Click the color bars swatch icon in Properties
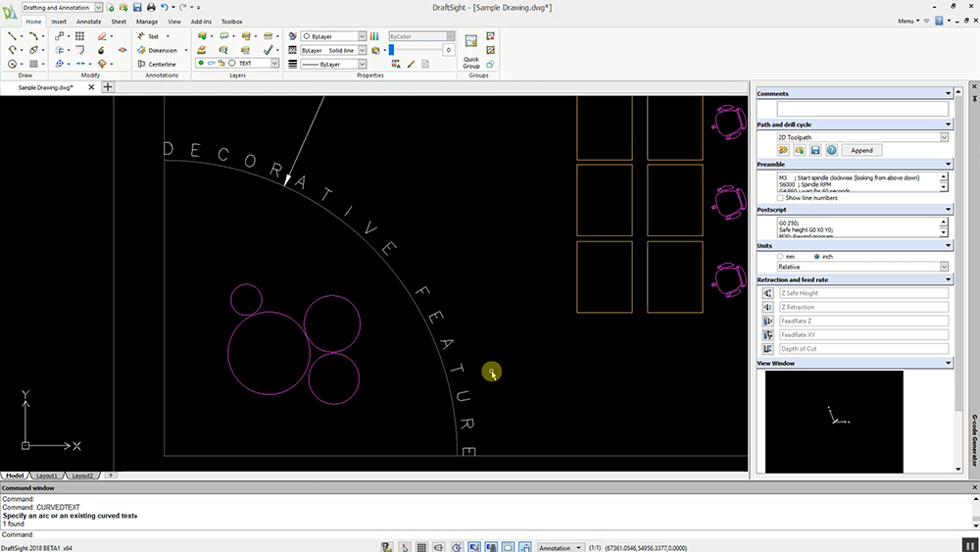980x552 pixels. pos(374,36)
